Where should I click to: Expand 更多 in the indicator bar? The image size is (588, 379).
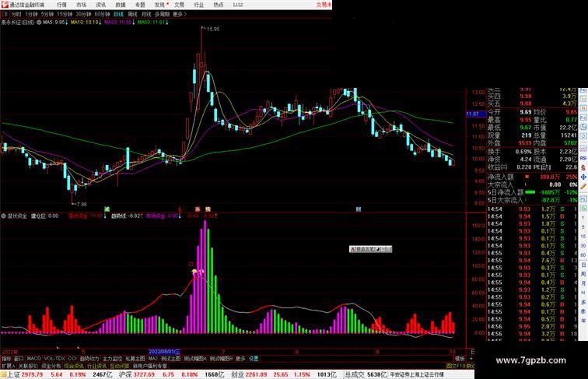(240, 359)
